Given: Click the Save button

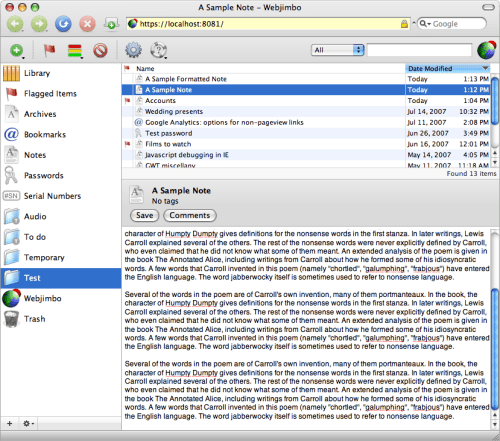Looking at the screenshot, I should (x=144, y=215).
